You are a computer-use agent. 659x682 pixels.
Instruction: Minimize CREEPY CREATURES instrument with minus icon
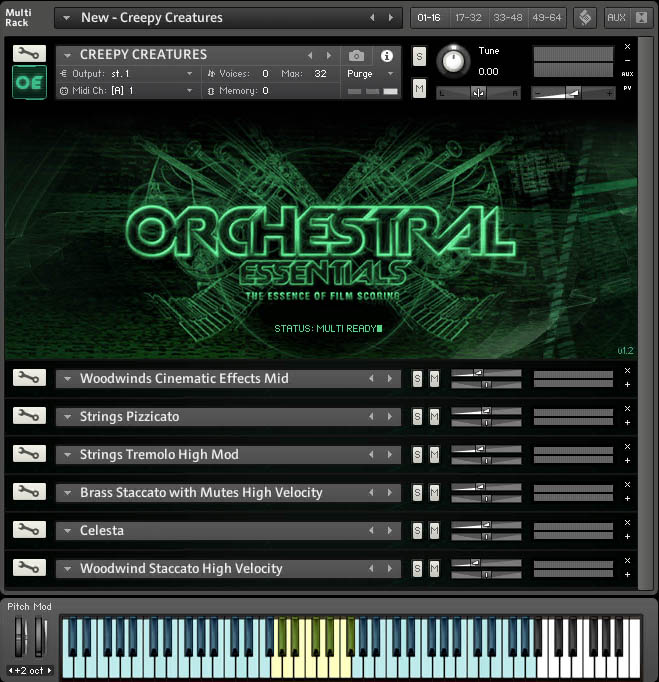point(627,60)
